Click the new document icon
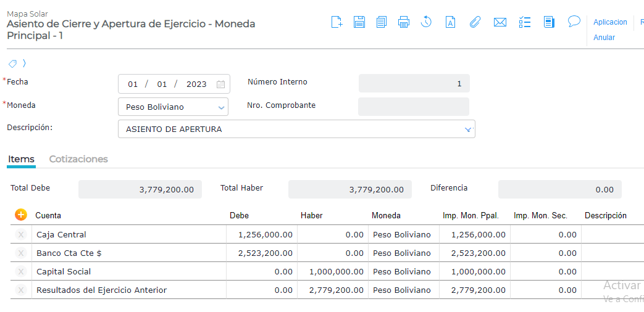Screen dimensions: 644x312 [x=337, y=22]
